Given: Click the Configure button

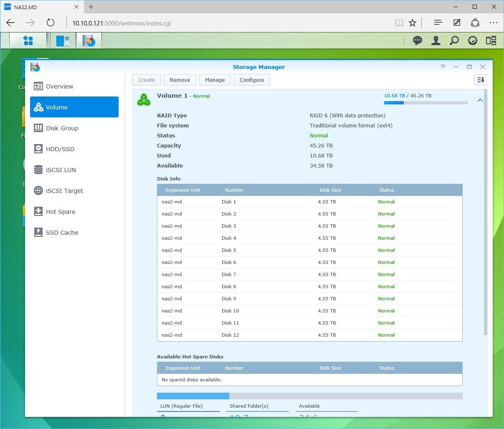Looking at the screenshot, I should click(252, 80).
